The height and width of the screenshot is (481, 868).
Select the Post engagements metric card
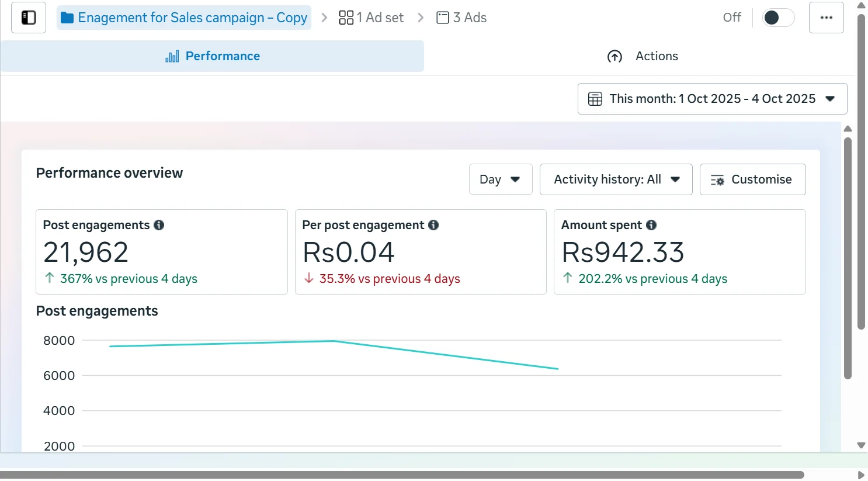click(x=161, y=252)
